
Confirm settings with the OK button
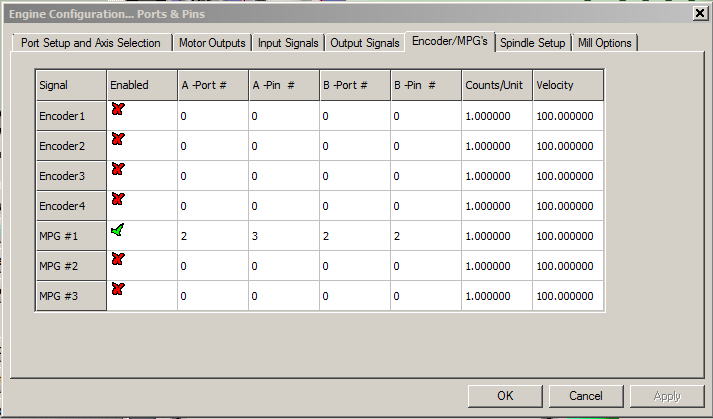point(505,396)
